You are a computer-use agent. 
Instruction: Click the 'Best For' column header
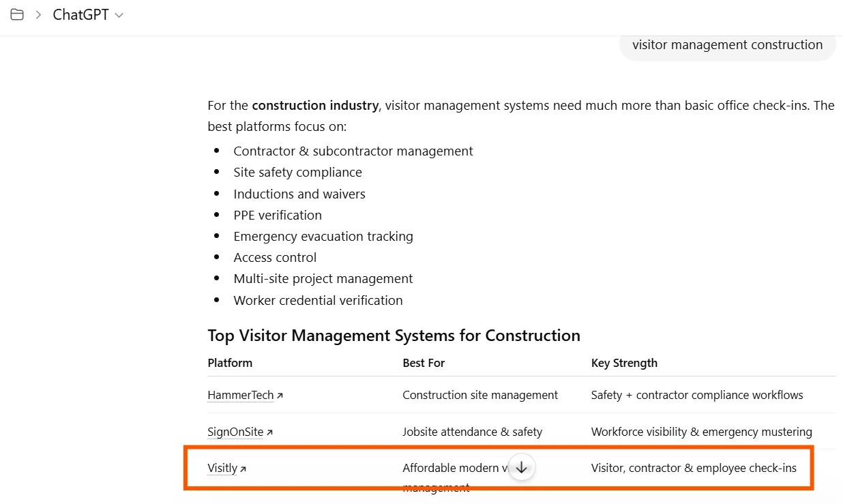[424, 363]
